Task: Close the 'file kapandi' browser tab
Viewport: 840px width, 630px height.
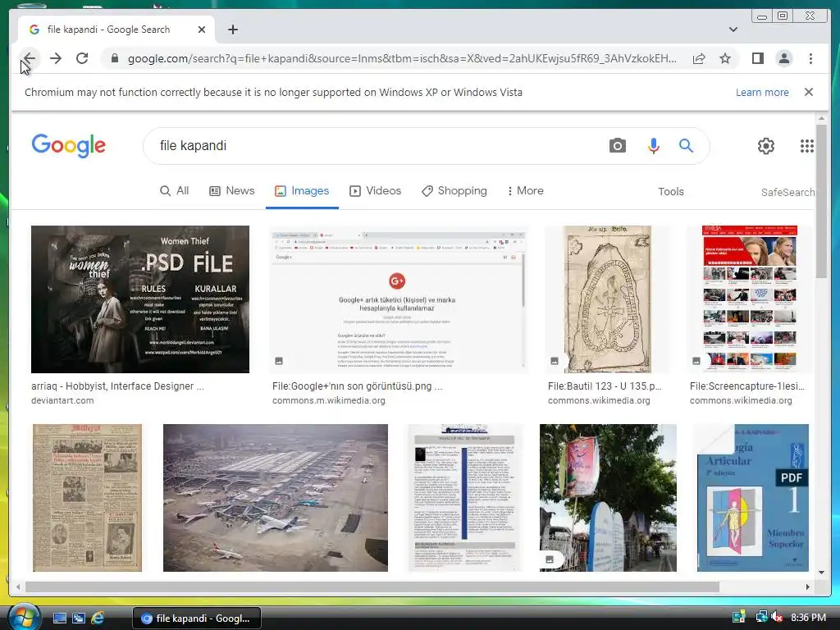Action: pyautogui.click(x=202, y=30)
